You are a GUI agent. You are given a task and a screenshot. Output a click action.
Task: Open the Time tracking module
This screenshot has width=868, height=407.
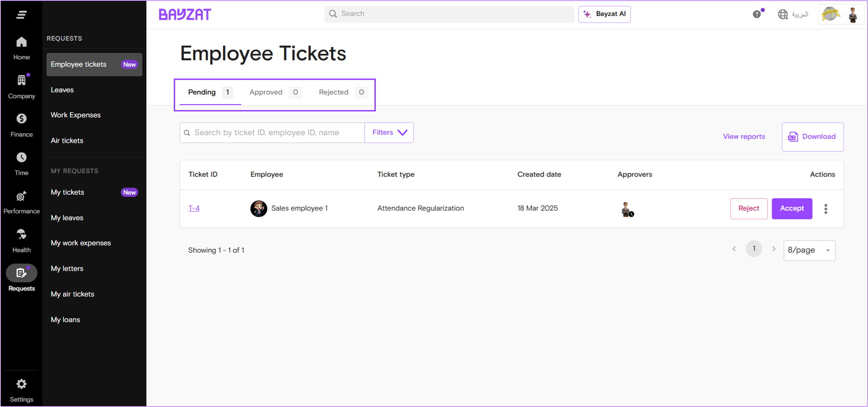[21, 163]
